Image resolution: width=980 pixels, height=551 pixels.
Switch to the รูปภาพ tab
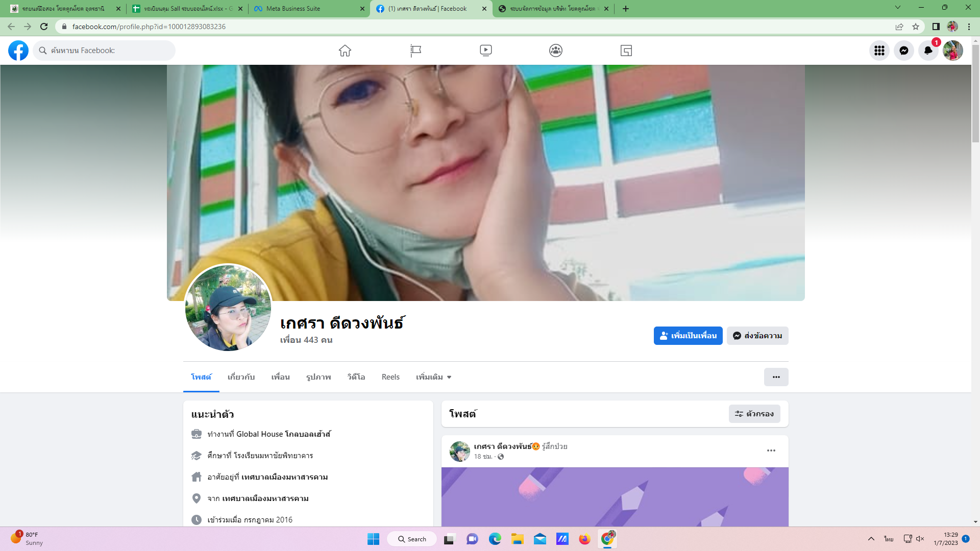318,377
